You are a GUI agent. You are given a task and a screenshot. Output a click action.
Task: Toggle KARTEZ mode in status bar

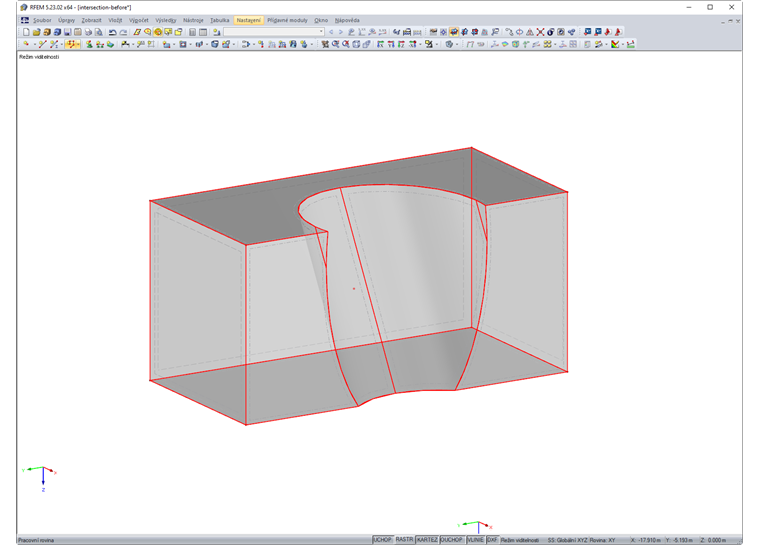pos(427,540)
